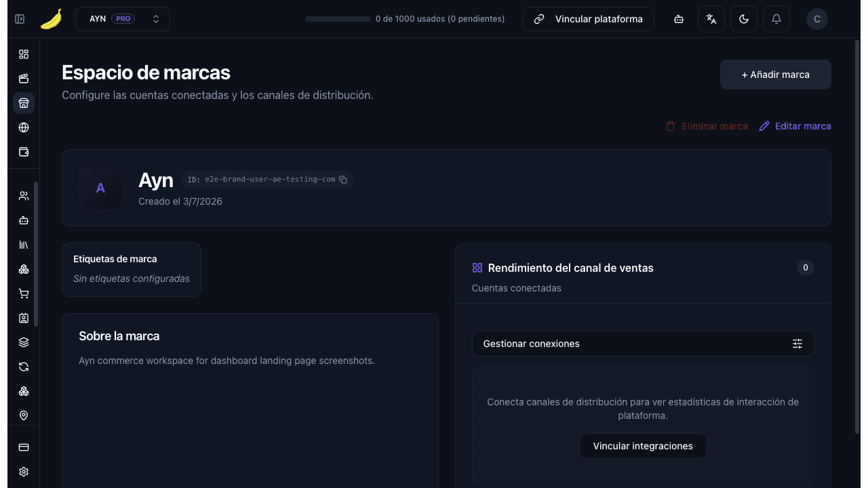Select the storefront brand icon in sidebar
868x488 pixels.
[24, 103]
